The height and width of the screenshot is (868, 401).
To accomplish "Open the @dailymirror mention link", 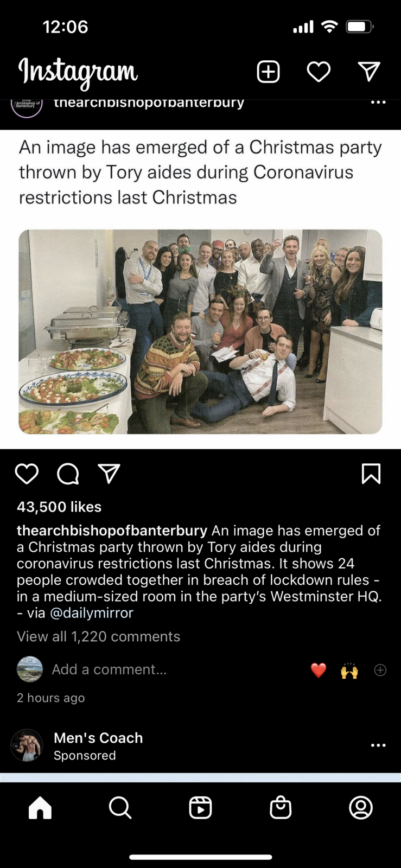I will click(92, 613).
